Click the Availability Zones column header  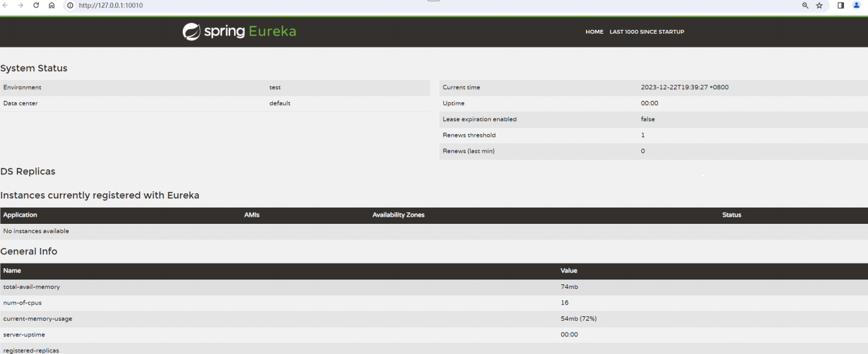click(x=399, y=215)
